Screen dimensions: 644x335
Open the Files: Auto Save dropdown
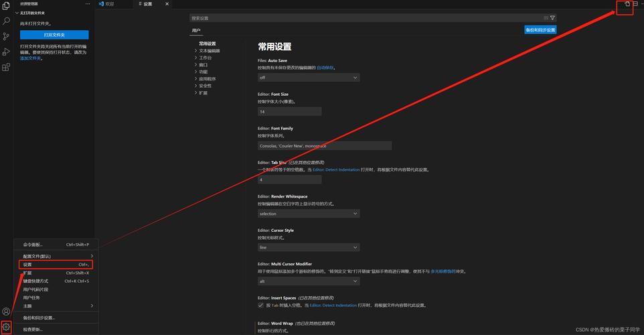tap(309, 78)
